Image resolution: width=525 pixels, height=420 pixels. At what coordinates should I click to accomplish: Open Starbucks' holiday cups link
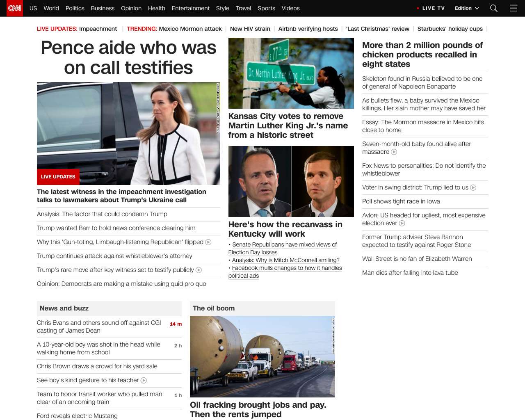point(450,29)
